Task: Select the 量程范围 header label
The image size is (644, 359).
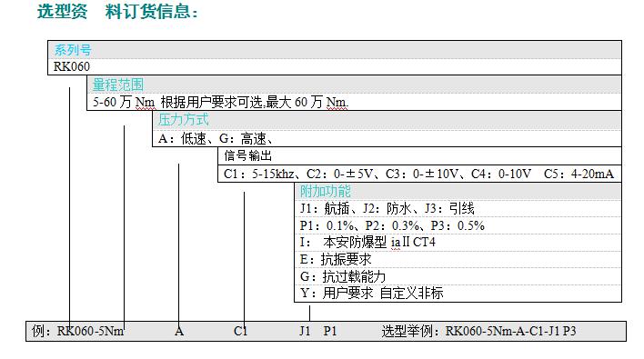Action: [x=118, y=85]
